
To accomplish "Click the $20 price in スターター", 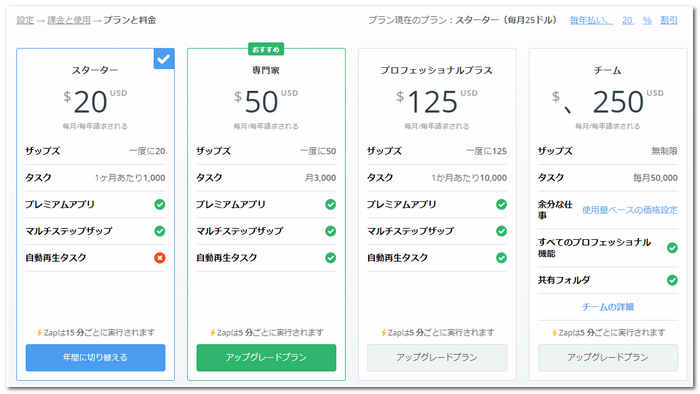I will [91, 102].
